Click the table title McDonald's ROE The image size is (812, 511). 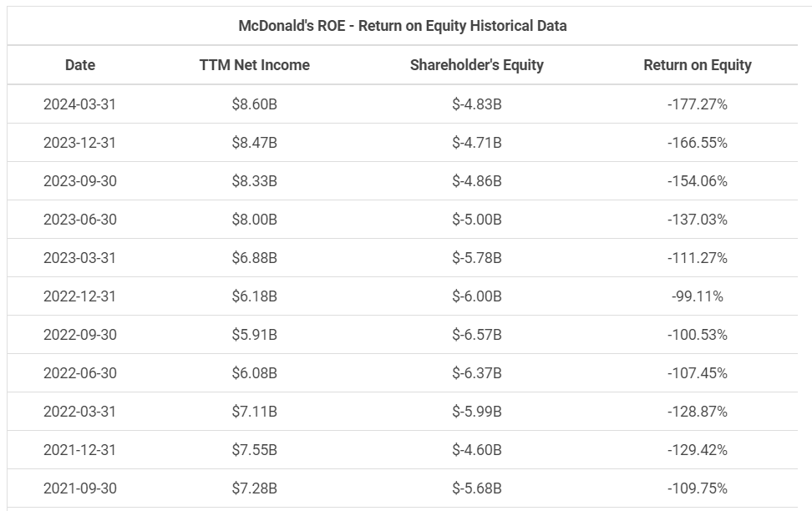tap(403, 26)
